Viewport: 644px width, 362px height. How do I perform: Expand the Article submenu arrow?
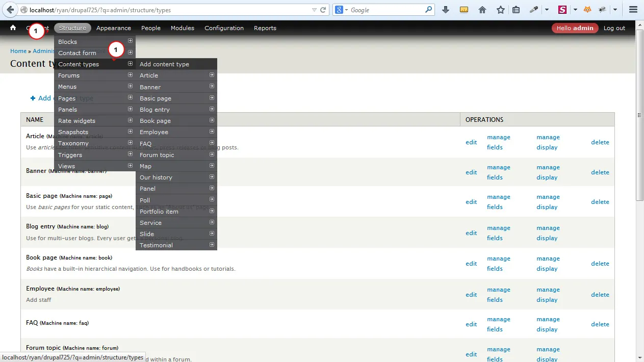pos(212,75)
